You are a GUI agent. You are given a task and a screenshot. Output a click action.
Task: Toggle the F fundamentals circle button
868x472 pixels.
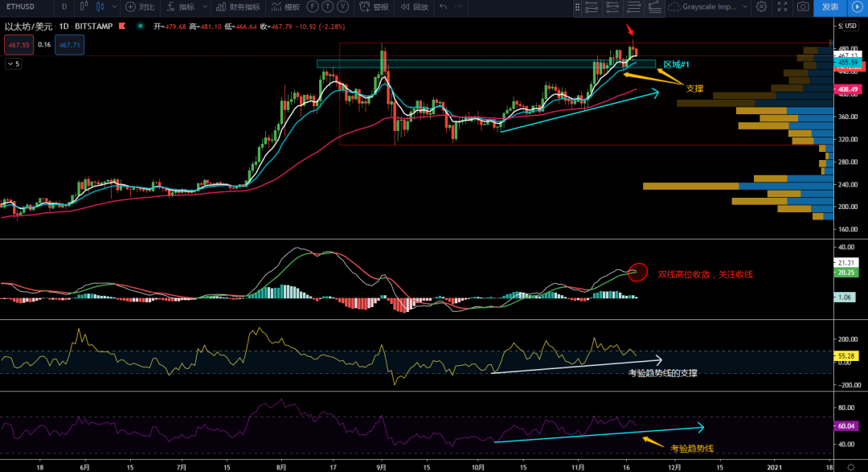tap(313, 6)
